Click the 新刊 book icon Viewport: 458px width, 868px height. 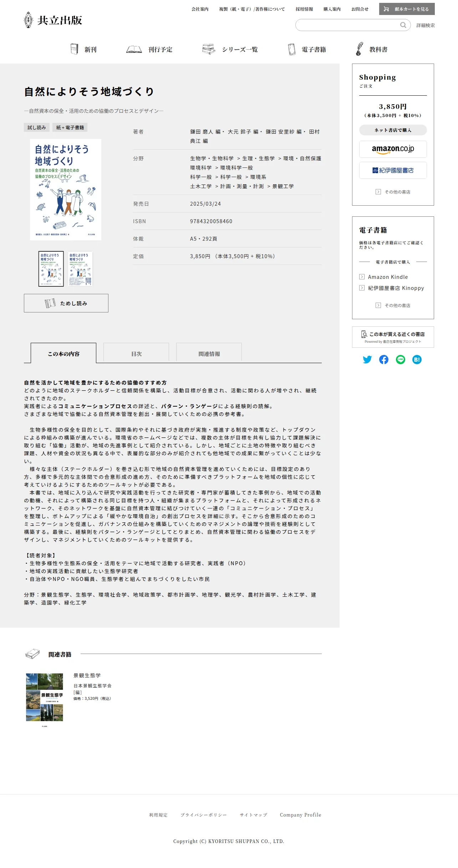[74, 49]
